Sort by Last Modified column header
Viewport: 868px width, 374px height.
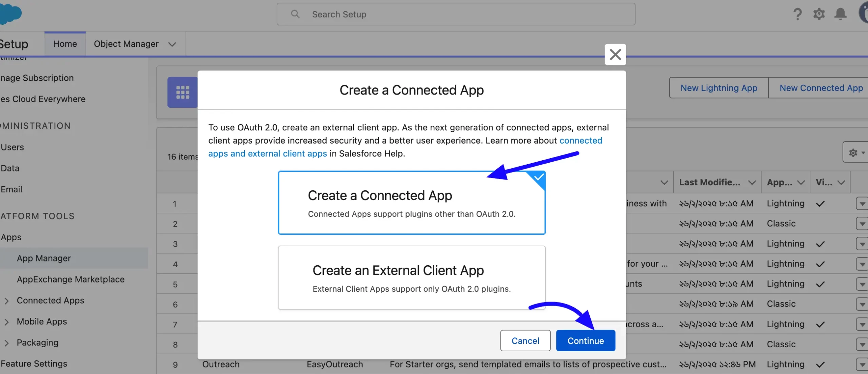(709, 182)
